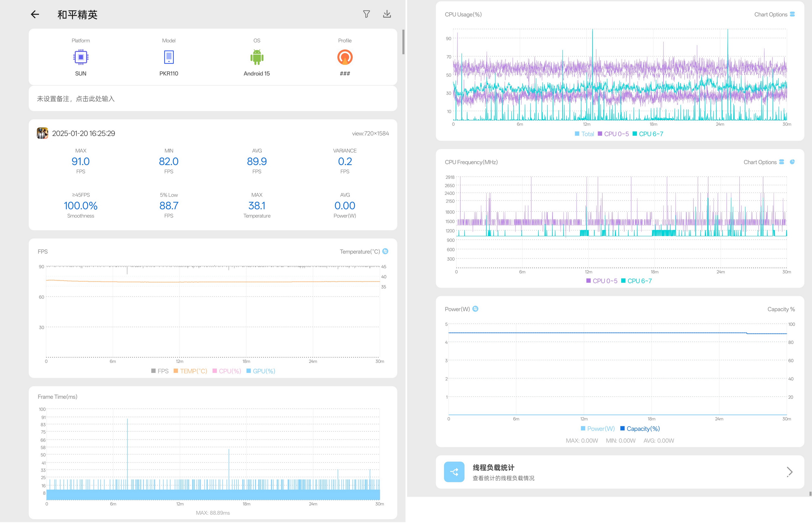
Task: Click the MAX 91.0 FPS value
Action: [80, 162]
